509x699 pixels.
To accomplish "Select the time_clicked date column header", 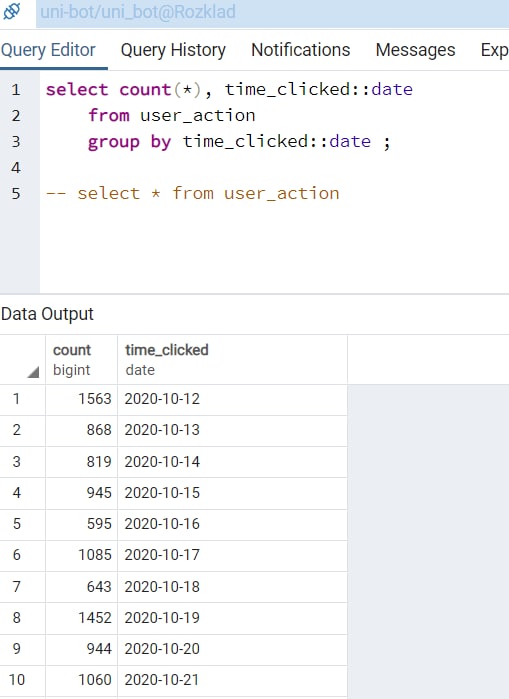I will coord(232,360).
